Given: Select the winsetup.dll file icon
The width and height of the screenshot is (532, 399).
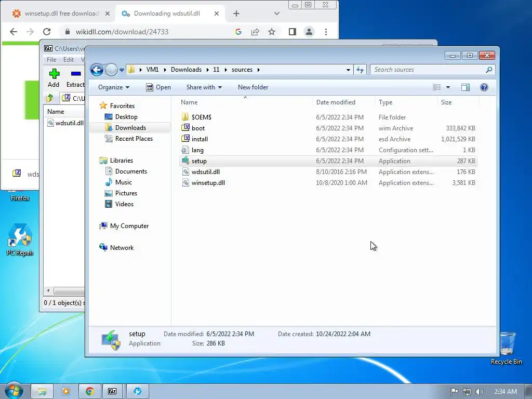Looking at the screenshot, I should 185,182.
